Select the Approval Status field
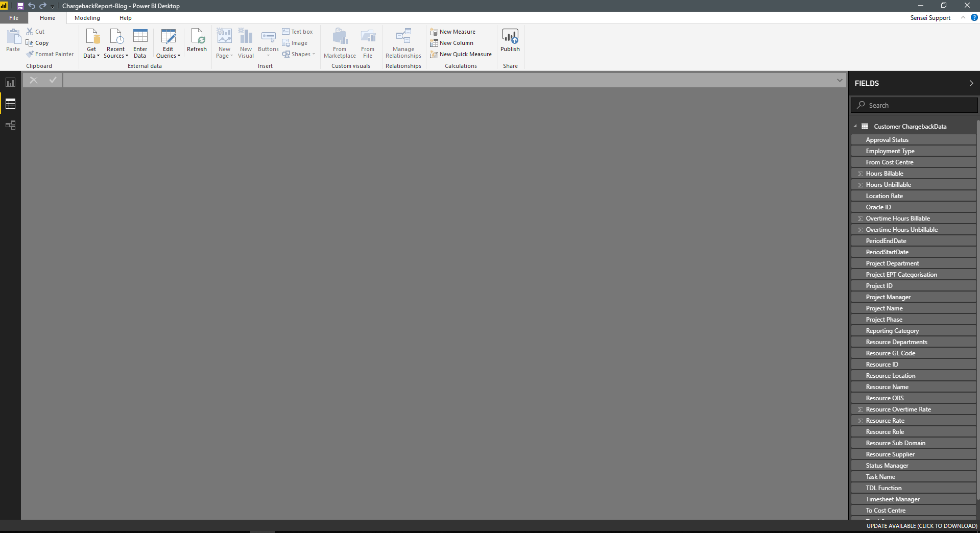Screen dimensions: 980x533 [914, 140]
